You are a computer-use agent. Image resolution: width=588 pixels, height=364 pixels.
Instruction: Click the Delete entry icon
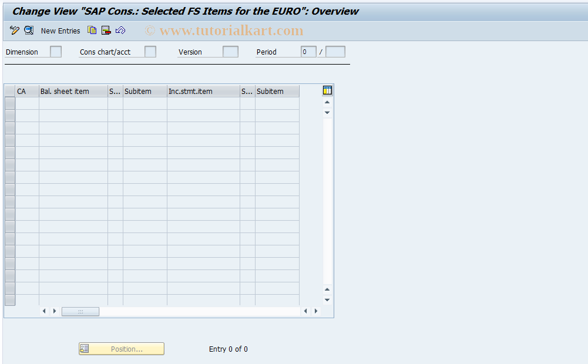click(x=106, y=31)
